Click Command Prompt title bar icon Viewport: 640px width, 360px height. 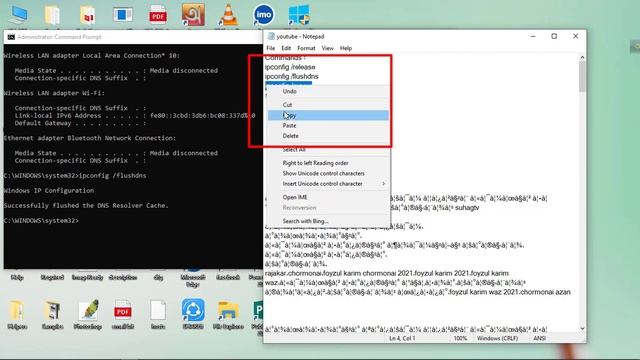pyautogui.click(x=11, y=37)
